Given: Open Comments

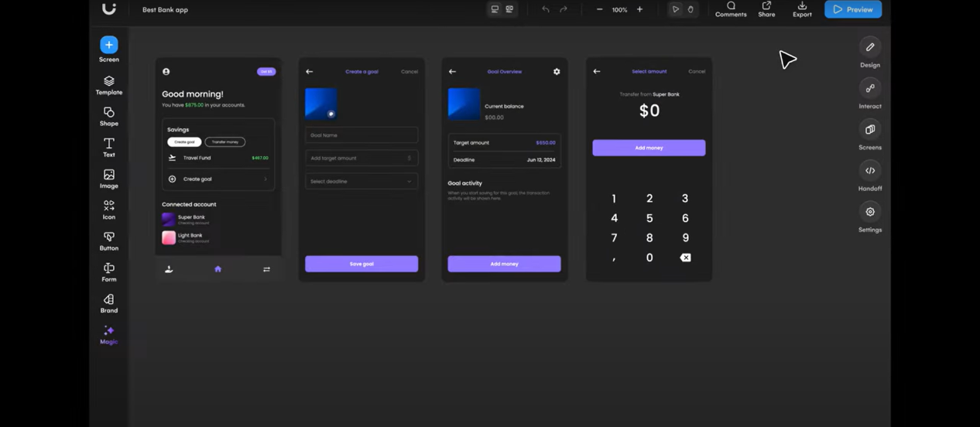Looking at the screenshot, I should (731, 9).
